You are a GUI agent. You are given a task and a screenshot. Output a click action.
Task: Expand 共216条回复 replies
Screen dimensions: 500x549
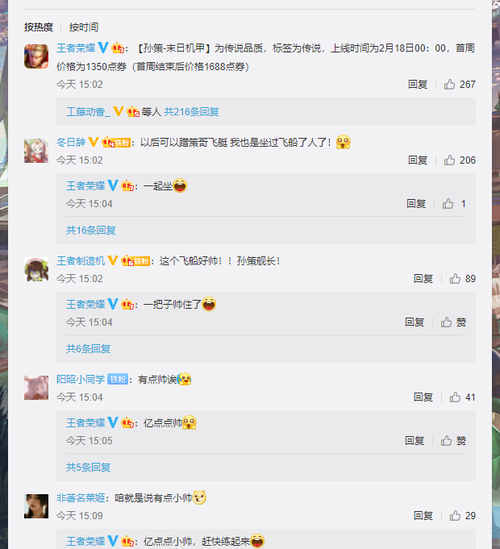tap(192, 112)
